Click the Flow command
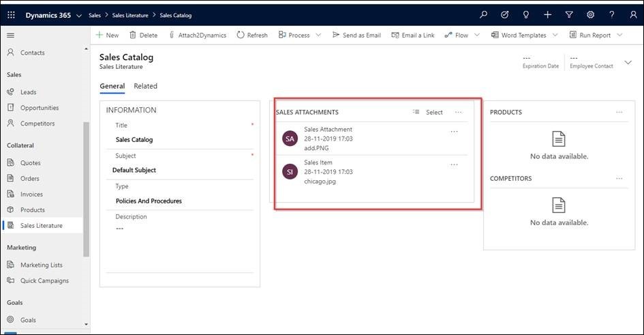The width and height of the screenshot is (644, 335). 457,35
